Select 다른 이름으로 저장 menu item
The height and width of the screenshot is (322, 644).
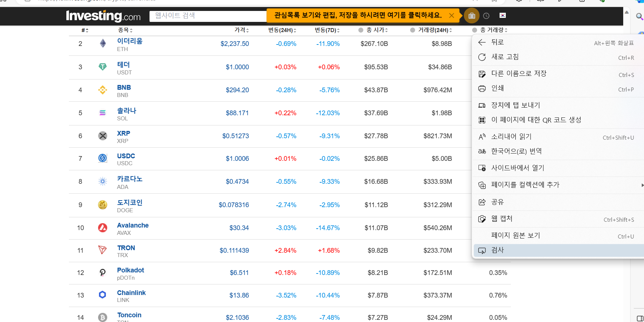click(x=558, y=74)
